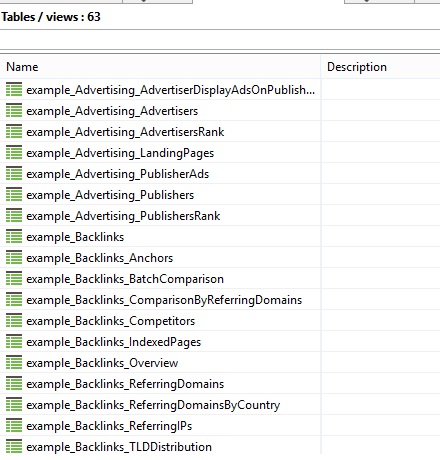Click table icon for example_Advertising_AdvertisersRank
The height and width of the screenshot is (460, 440).
(x=14, y=132)
